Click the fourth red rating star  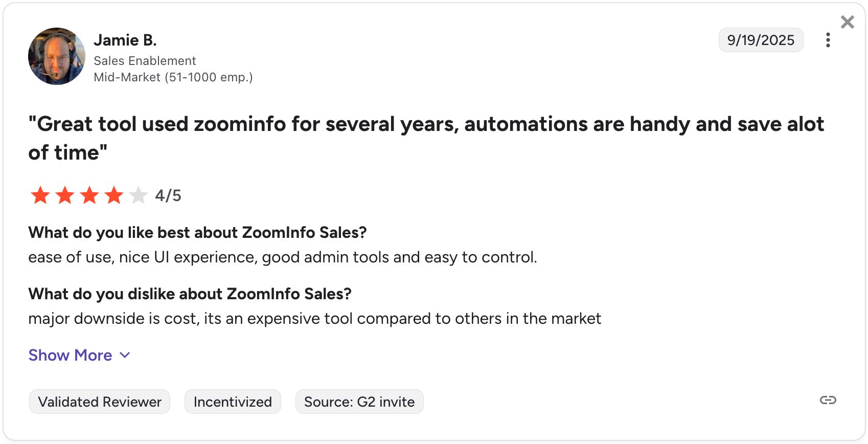click(114, 195)
